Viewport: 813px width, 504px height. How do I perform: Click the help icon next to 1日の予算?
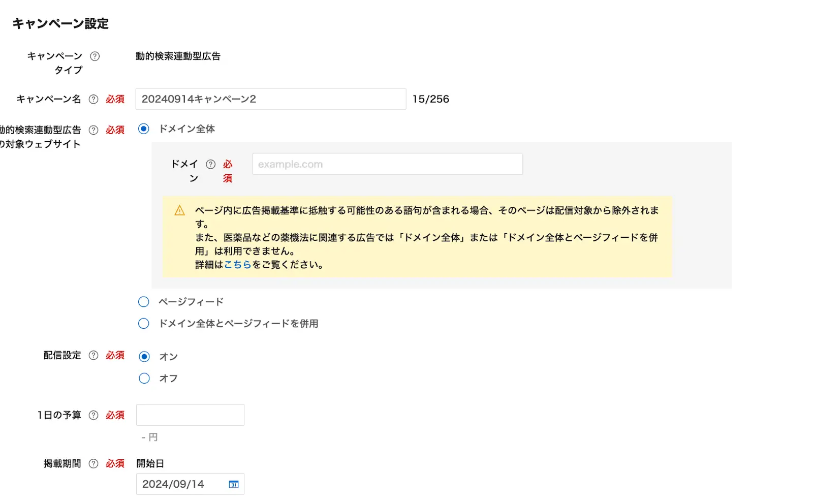[93, 415]
